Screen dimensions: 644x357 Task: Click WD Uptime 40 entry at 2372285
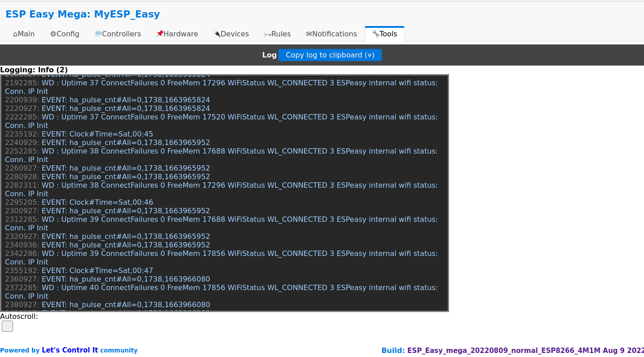click(221, 292)
